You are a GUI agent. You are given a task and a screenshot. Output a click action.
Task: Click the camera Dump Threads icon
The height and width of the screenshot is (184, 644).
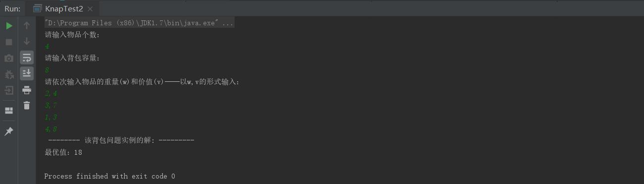pos(9,59)
